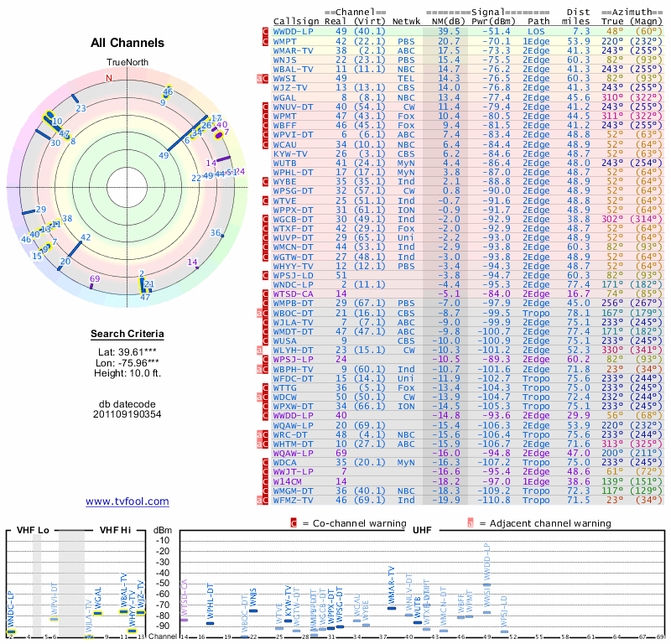This screenshot has width=671, height=644.
Task: Click the 39.5 noise margin value
Action: click(x=449, y=32)
